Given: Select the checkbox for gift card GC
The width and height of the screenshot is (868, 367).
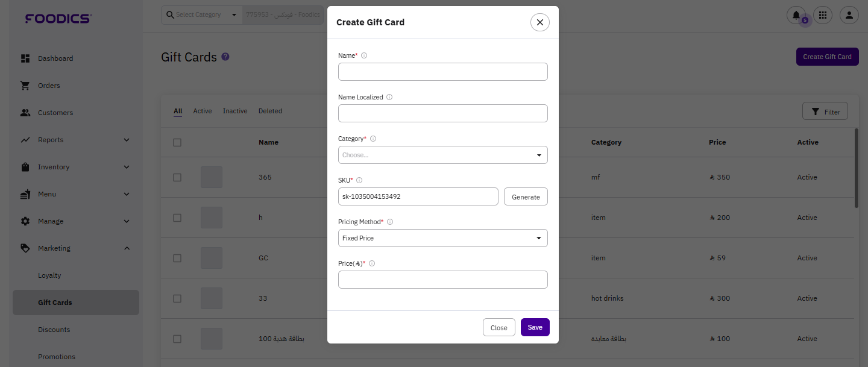Looking at the screenshot, I should [177, 258].
